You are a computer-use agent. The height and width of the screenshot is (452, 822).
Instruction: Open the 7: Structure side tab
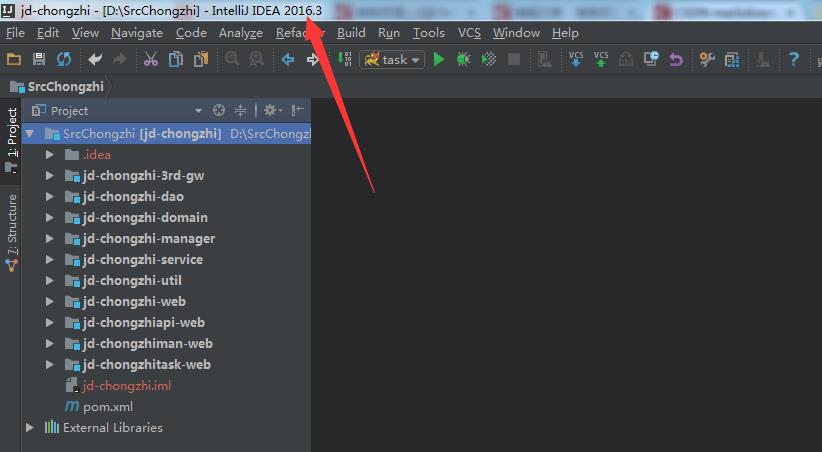(11, 231)
